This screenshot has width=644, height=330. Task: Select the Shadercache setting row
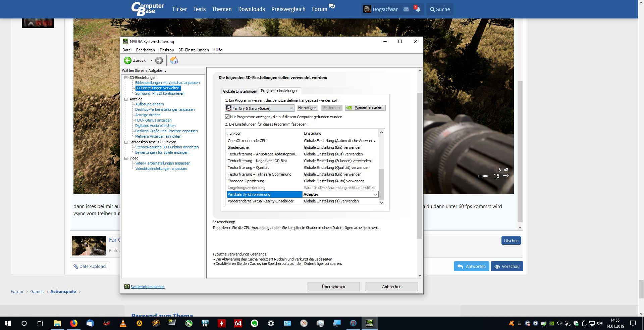click(x=303, y=147)
